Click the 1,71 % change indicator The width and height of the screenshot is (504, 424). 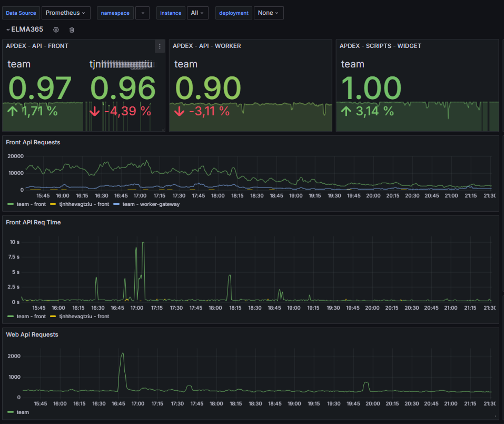point(33,111)
